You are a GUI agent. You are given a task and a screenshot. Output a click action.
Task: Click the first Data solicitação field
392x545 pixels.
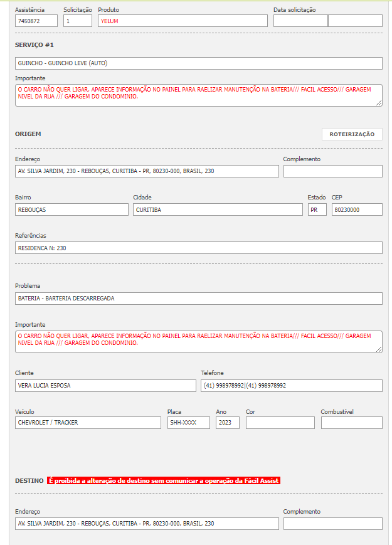pos(300,21)
